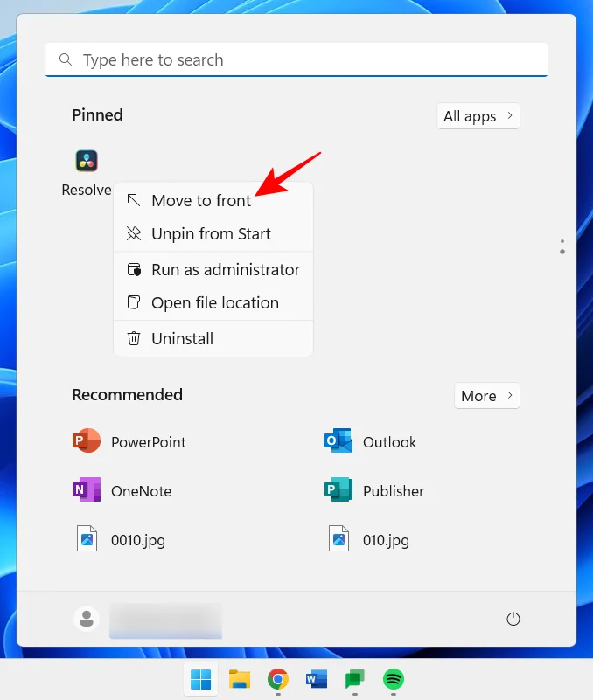Click the chevron beside All apps

(x=510, y=115)
